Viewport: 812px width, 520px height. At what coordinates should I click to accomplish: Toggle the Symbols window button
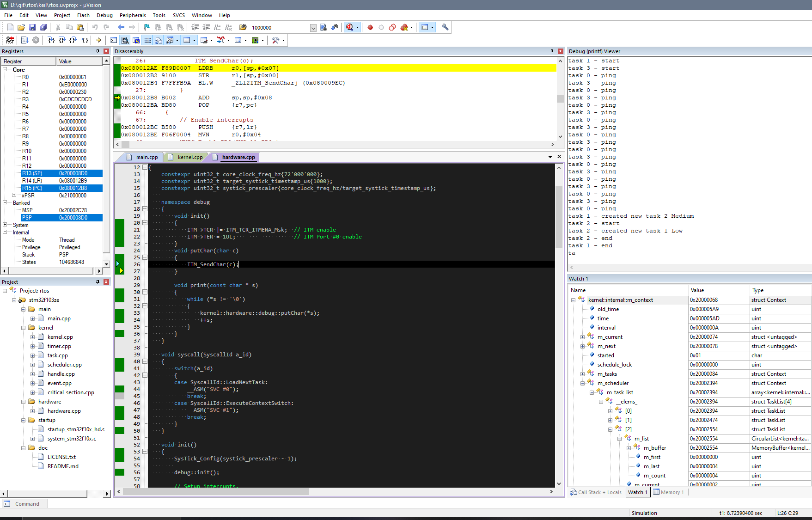(136, 40)
